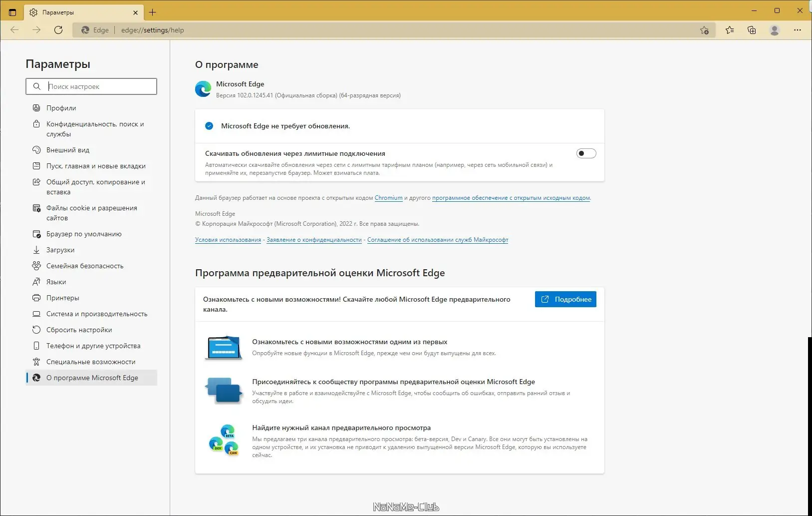Click the Insider community chat illustration

tap(224, 391)
